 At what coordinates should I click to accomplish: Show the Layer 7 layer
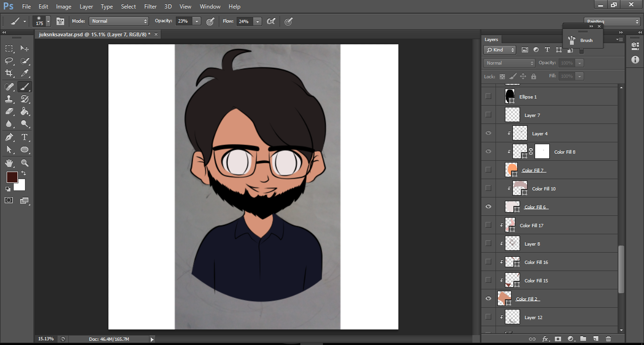tap(488, 115)
